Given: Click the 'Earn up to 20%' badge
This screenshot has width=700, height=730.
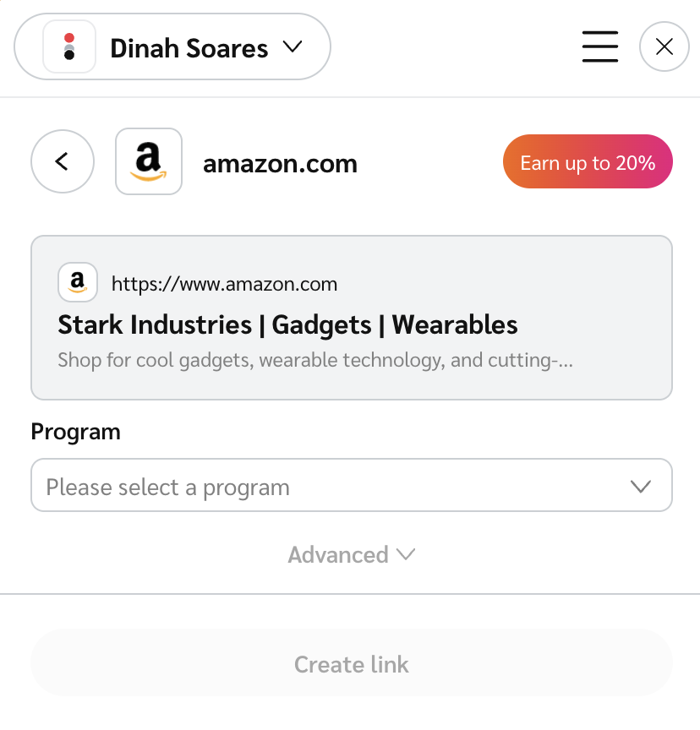Looking at the screenshot, I should tap(588, 161).
